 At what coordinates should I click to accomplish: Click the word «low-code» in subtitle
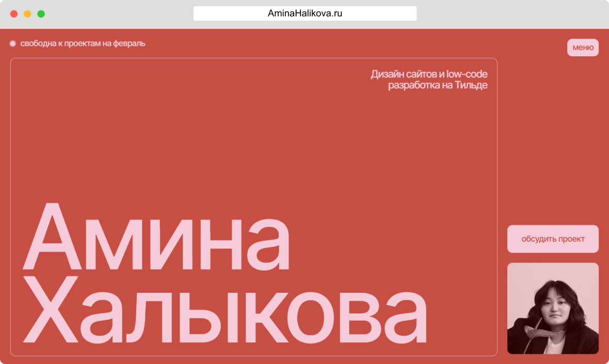pyautogui.click(x=467, y=74)
